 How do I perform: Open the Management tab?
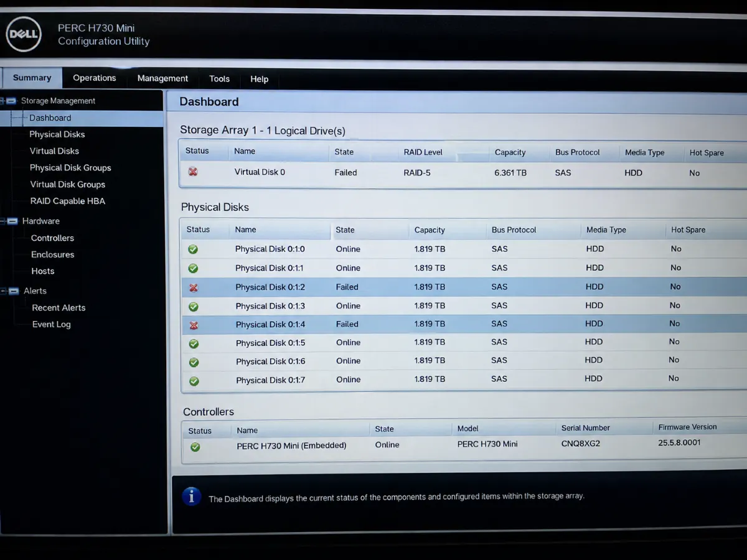tap(162, 78)
